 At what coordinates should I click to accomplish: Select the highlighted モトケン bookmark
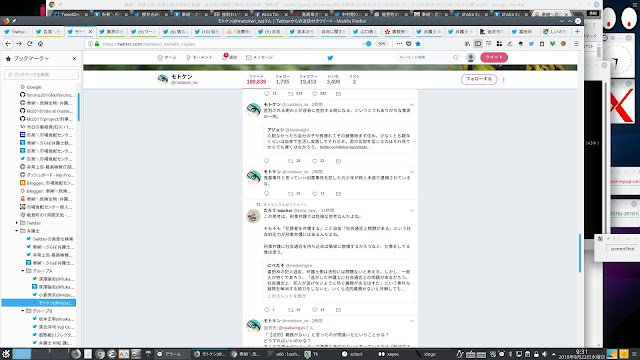[x=39, y=303]
